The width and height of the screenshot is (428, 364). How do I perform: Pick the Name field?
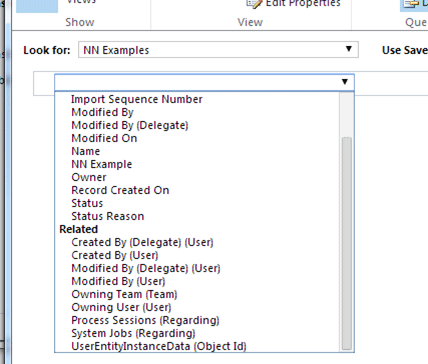tap(85, 151)
